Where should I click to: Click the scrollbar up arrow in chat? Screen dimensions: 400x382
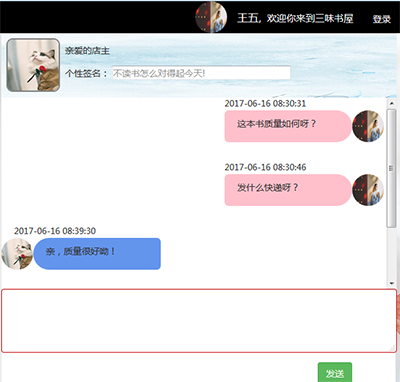pyautogui.click(x=392, y=103)
